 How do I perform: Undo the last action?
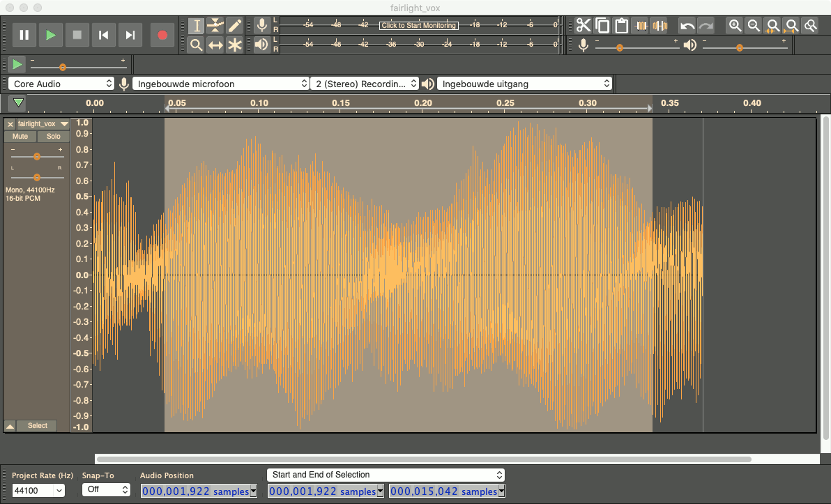[687, 25]
